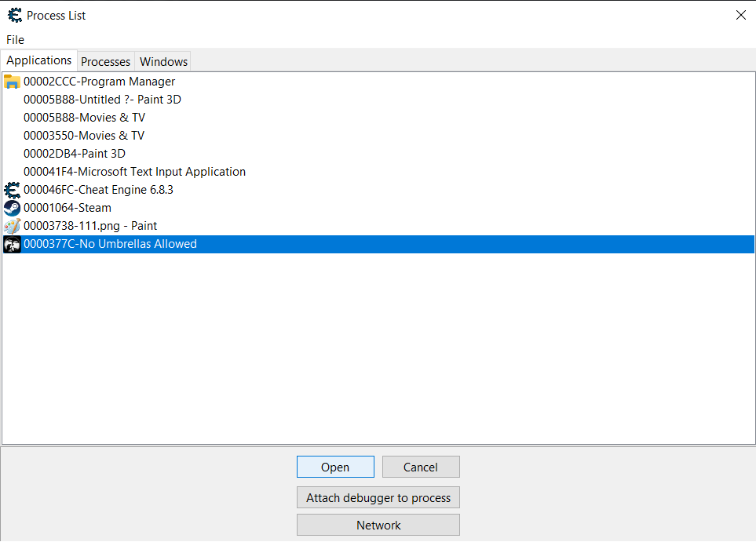Select the 00002DB4-Paint 3D entry

coord(75,154)
